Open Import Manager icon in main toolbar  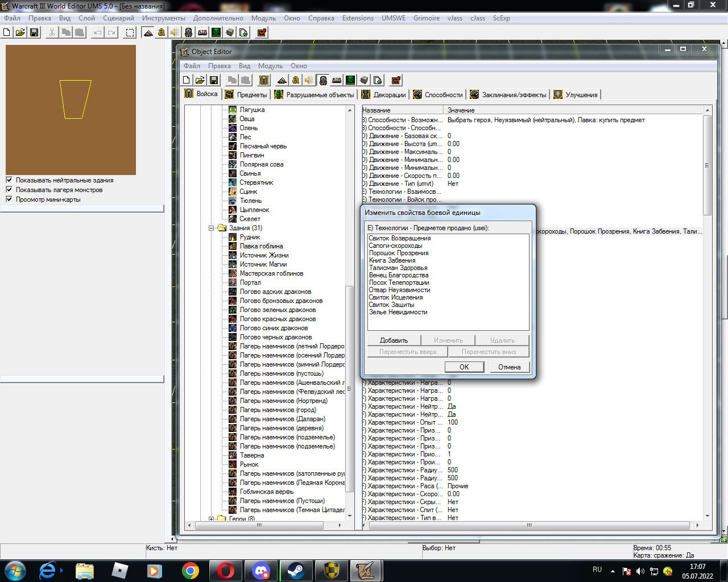(x=243, y=32)
